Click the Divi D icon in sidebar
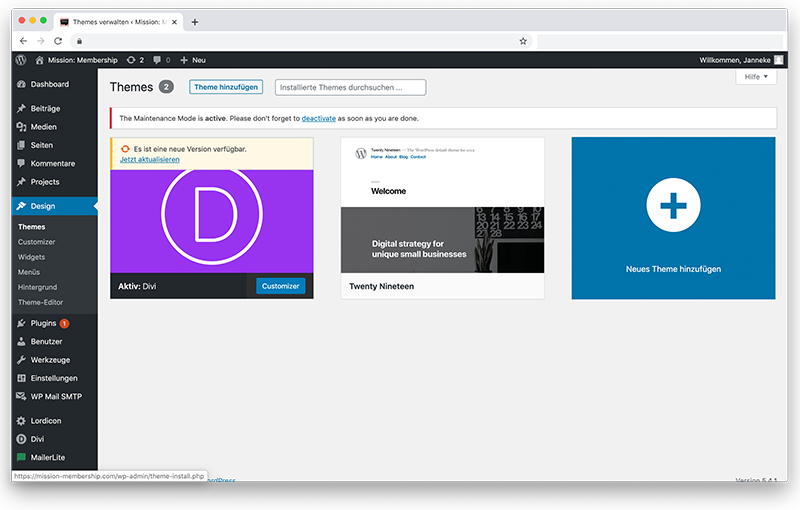Viewport: 800px width, 510px height. click(x=21, y=439)
